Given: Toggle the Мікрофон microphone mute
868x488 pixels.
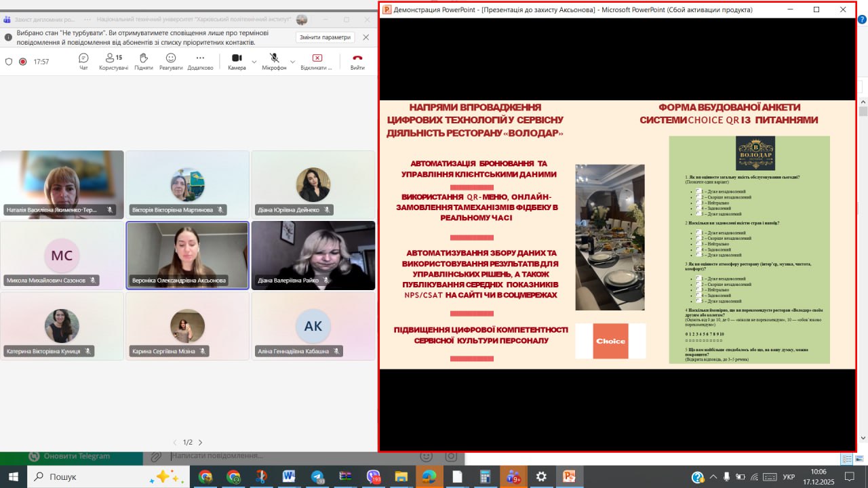Looking at the screenshot, I should tap(274, 61).
